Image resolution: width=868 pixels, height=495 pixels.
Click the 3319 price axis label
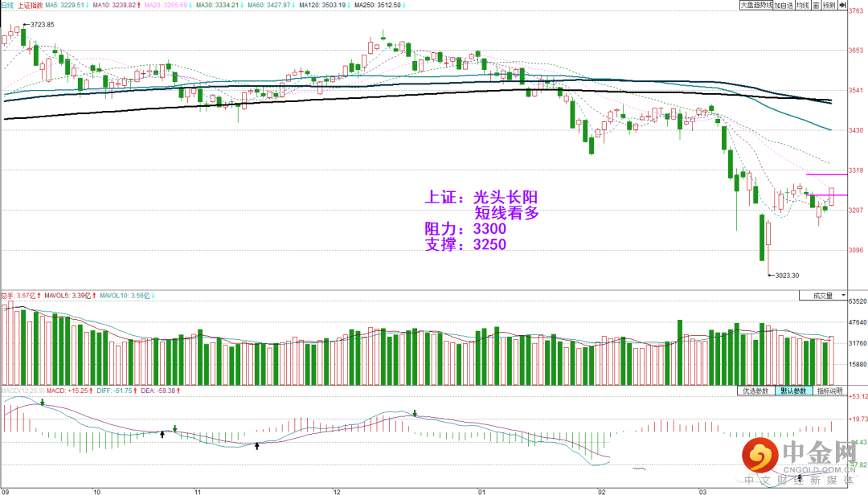pyautogui.click(x=856, y=170)
